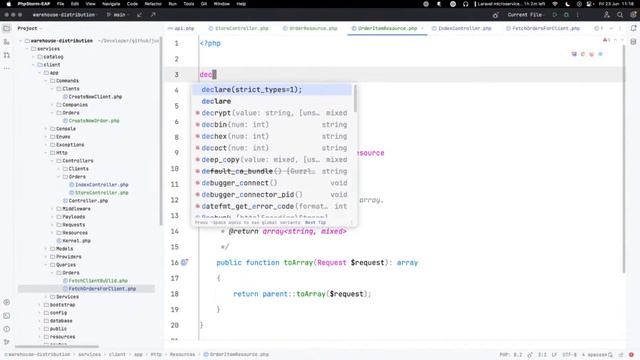Expand the bootstrap folder
The image size is (640, 360).
40,304
